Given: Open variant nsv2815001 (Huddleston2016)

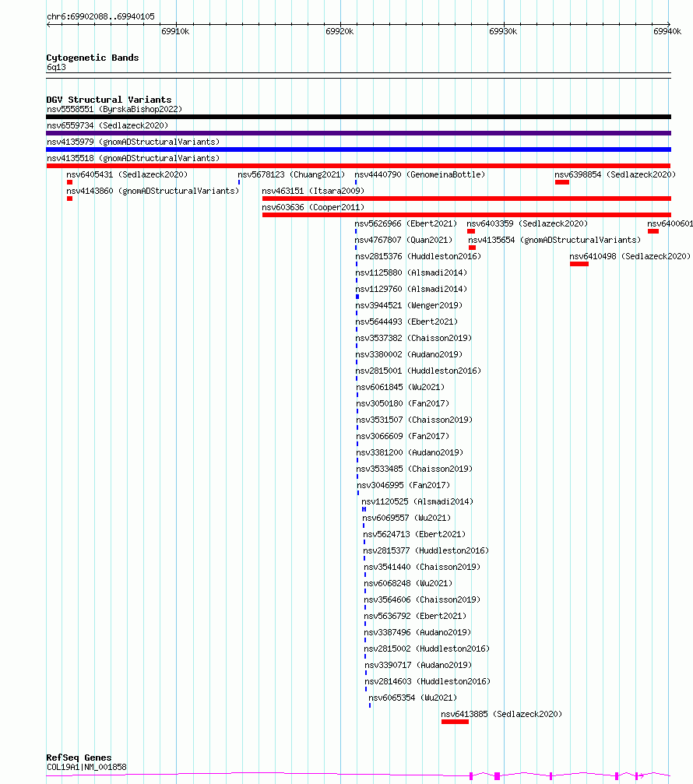Looking at the screenshot, I should click(x=418, y=371).
